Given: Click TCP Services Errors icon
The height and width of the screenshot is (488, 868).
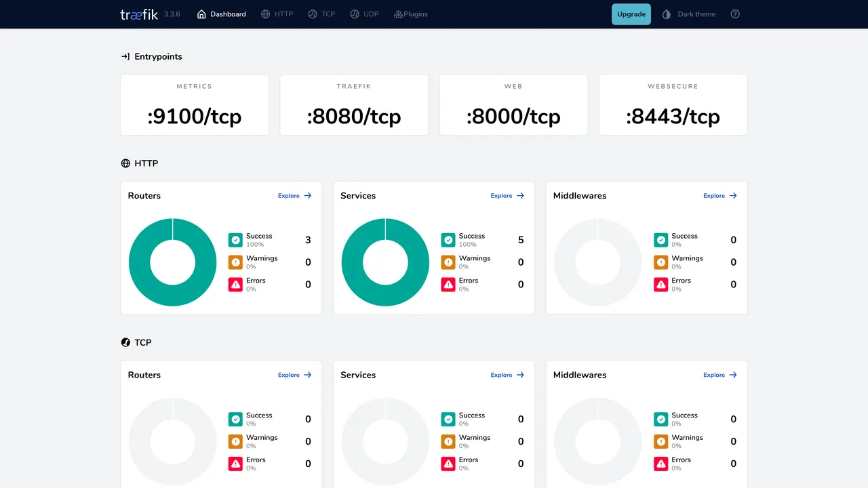Looking at the screenshot, I should point(448,464).
